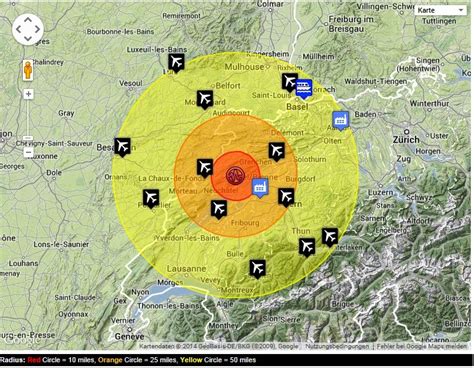
Task: Open the airport marker above La Chaux-de-Fonds
Action: tap(205, 168)
